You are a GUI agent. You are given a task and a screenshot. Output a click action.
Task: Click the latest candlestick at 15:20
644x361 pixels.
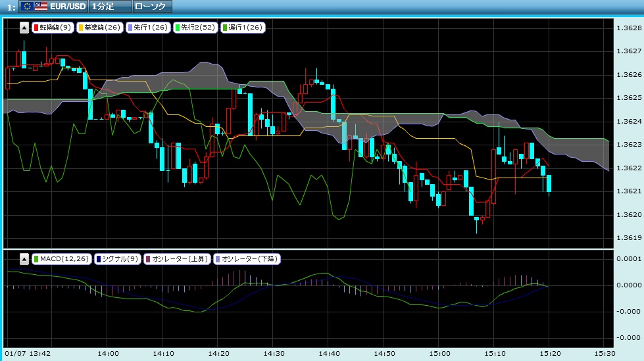coord(549,183)
